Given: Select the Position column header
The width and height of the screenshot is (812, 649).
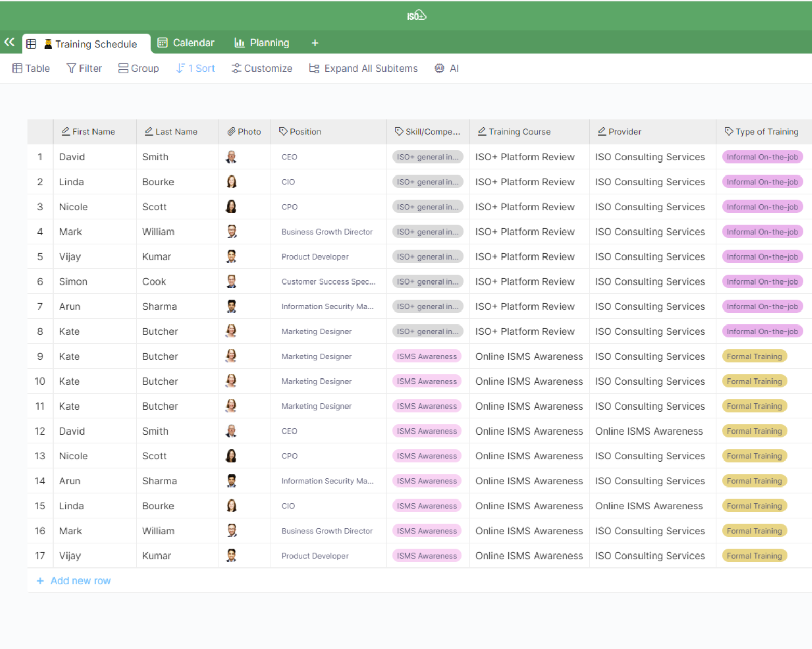Looking at the screenshot, I should pyautogui.click(x=300, y=132).
